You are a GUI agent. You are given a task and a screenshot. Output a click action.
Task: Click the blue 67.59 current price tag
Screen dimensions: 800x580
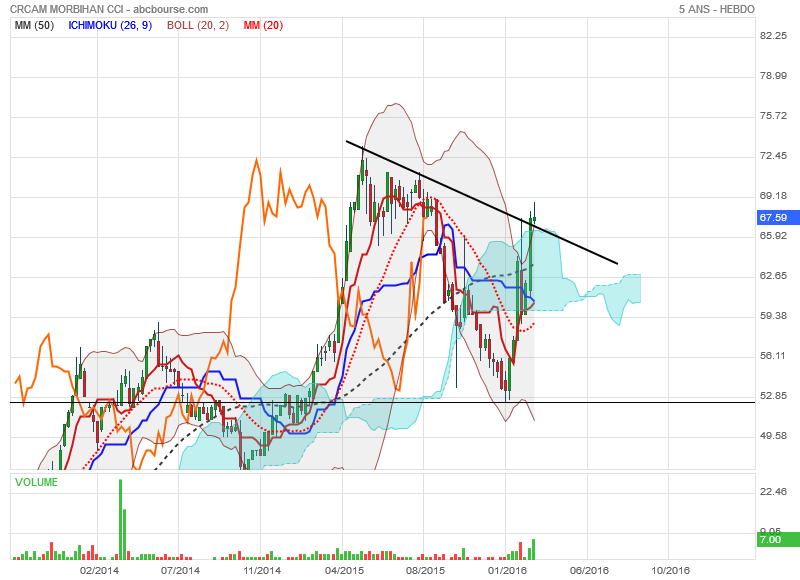point(778,218)
